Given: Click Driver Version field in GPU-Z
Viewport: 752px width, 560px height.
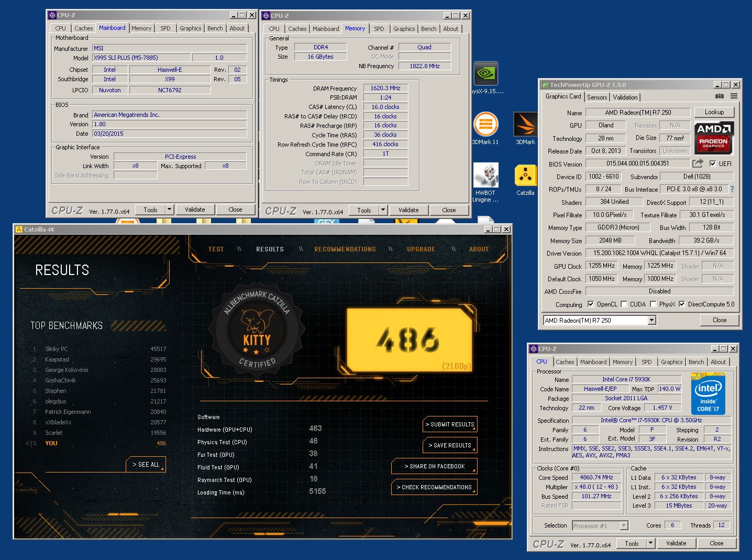Looking at the screenshot, I should click(659, 253).
